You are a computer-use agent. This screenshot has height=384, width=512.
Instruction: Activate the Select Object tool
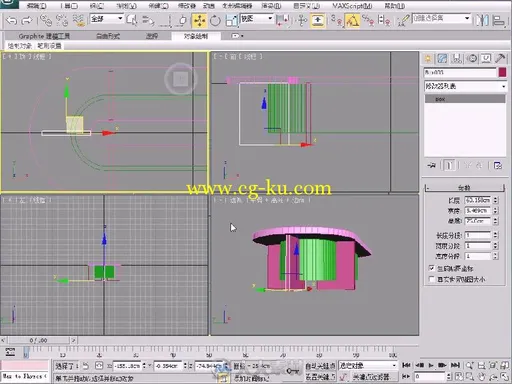pos(132,21)
